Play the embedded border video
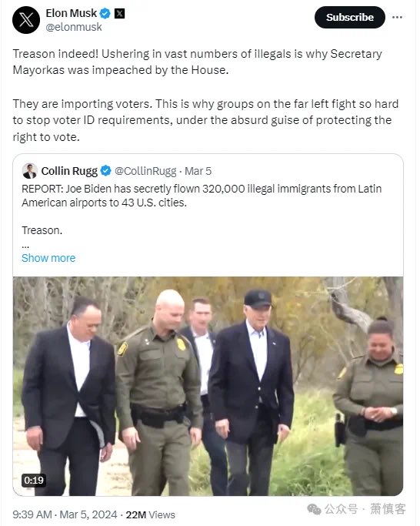The image size is (420, 526). (208, 386)
